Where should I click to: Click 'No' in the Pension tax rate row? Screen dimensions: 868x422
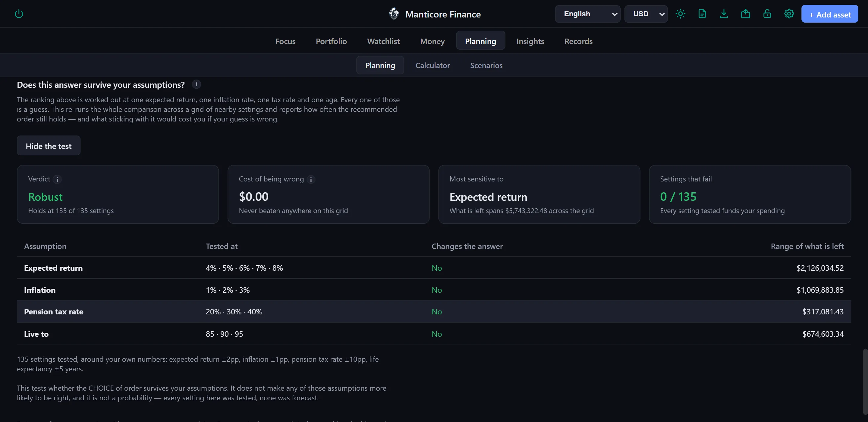click(x=437, y=311)
